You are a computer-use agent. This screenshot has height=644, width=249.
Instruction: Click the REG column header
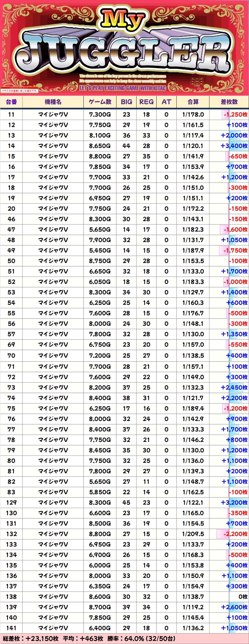point(147,102)
